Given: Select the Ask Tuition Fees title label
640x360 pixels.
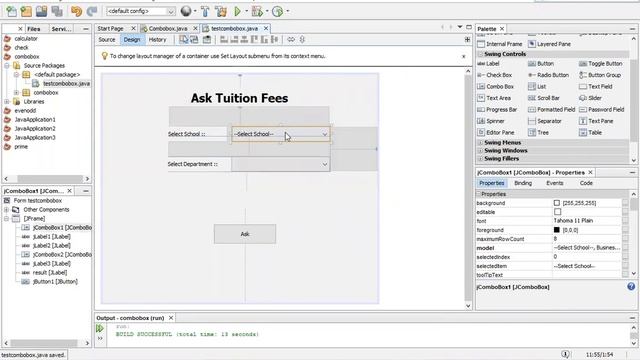Looking at the screenshot, I should [x=240, y=98].
